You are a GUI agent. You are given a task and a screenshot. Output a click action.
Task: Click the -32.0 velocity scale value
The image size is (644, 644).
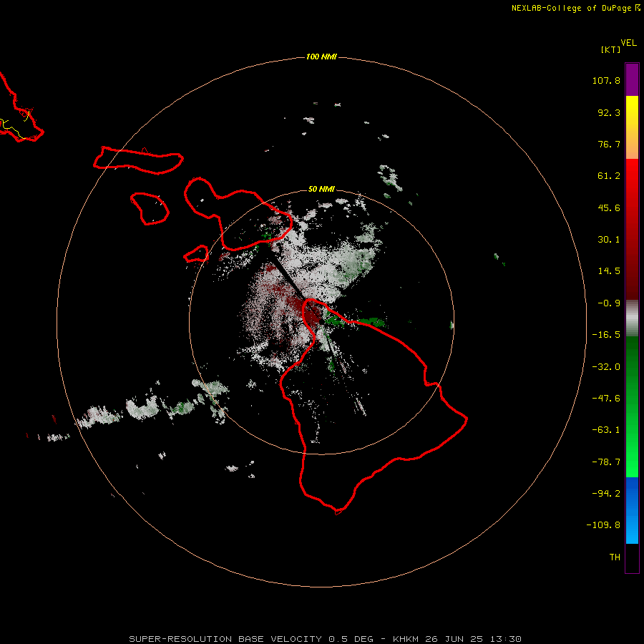pos(606,367)
